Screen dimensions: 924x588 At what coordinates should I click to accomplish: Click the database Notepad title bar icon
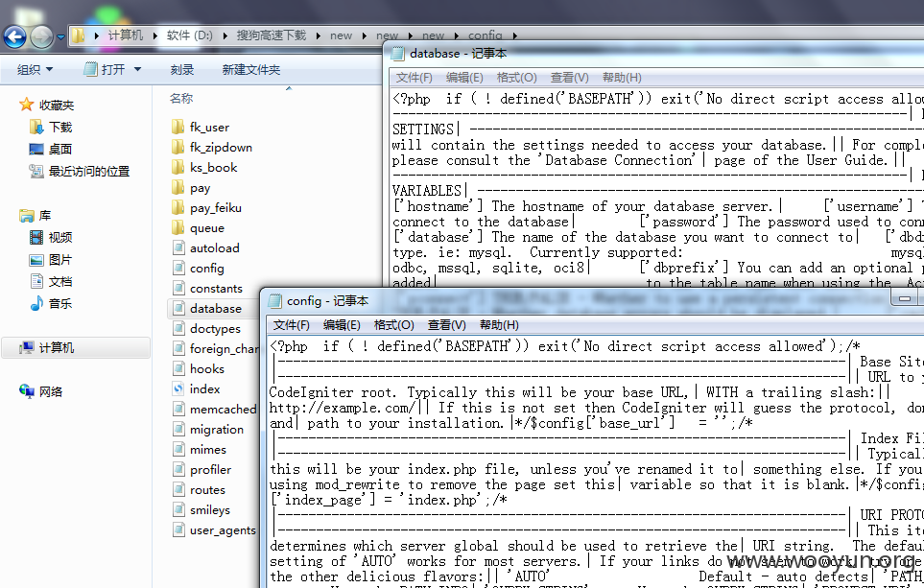click(398, 54)
